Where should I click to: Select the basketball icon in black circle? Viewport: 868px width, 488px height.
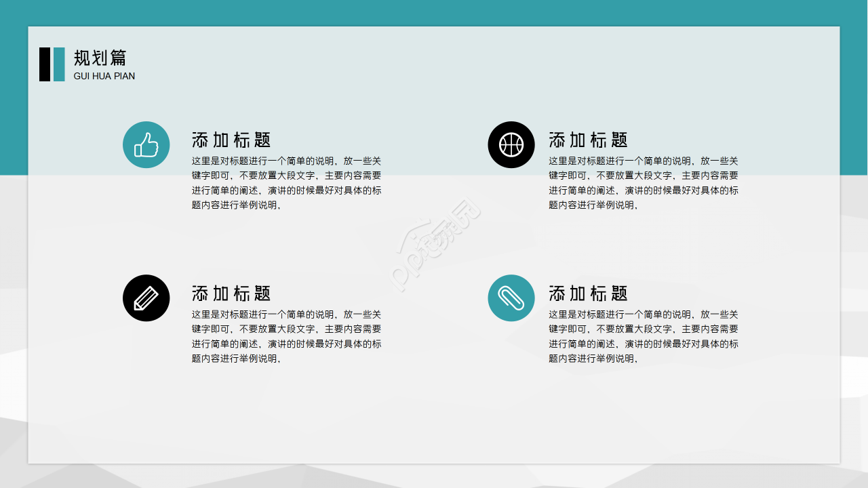pyautogui.click(x=511, y=144)
